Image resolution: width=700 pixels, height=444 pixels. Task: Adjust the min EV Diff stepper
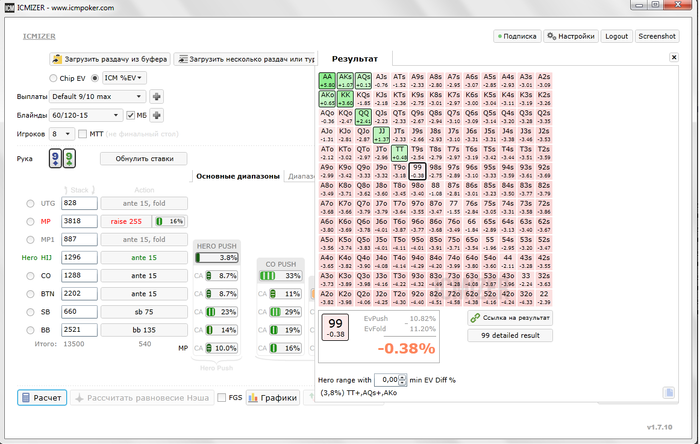pos(402,380)
